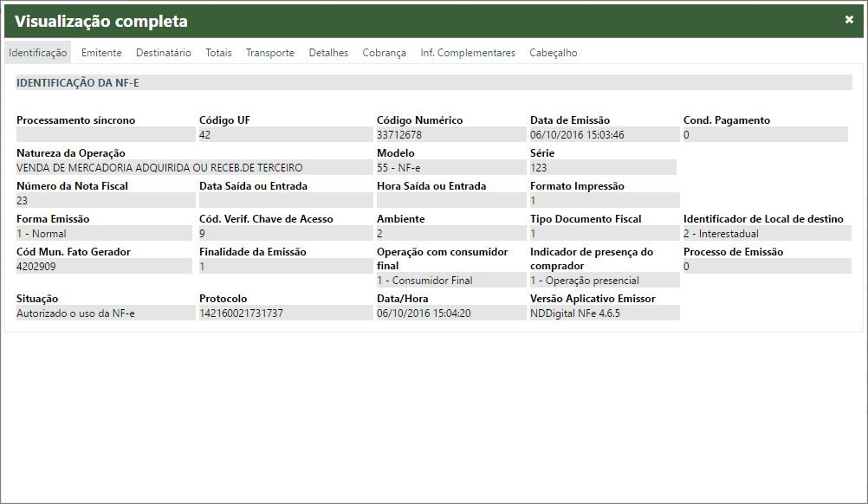Viewport: 868px width, 504px height.
Task: Select the Identificação tab
Action: (38, 53)
